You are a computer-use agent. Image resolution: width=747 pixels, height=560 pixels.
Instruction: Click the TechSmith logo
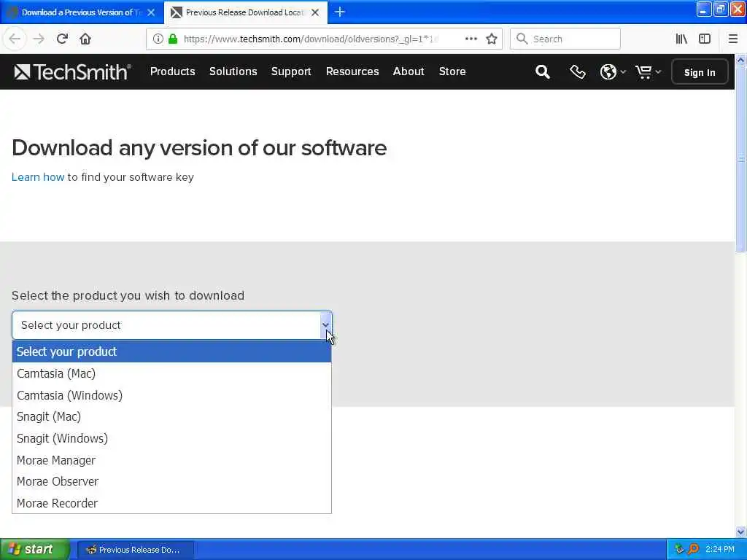coord(72,72)
